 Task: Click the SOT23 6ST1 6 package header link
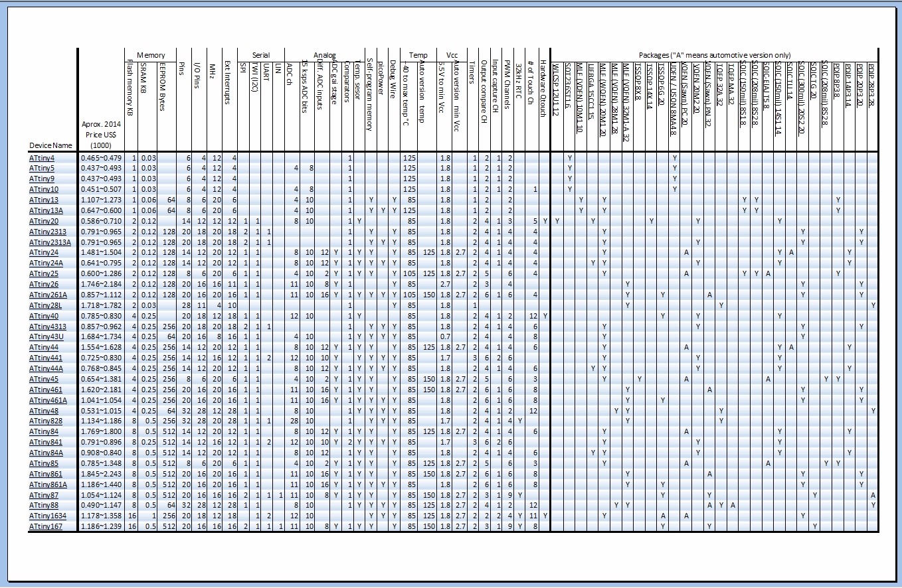tap(569, 86)
